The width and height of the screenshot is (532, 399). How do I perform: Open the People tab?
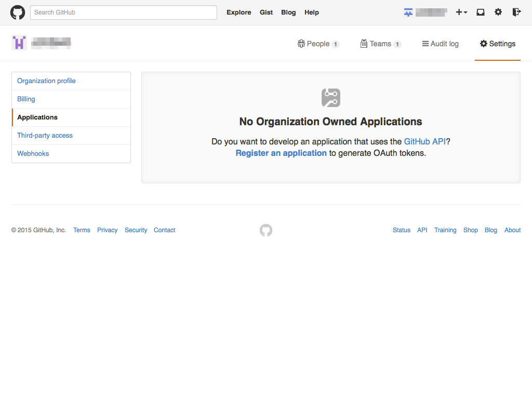(x=318, y=44)
